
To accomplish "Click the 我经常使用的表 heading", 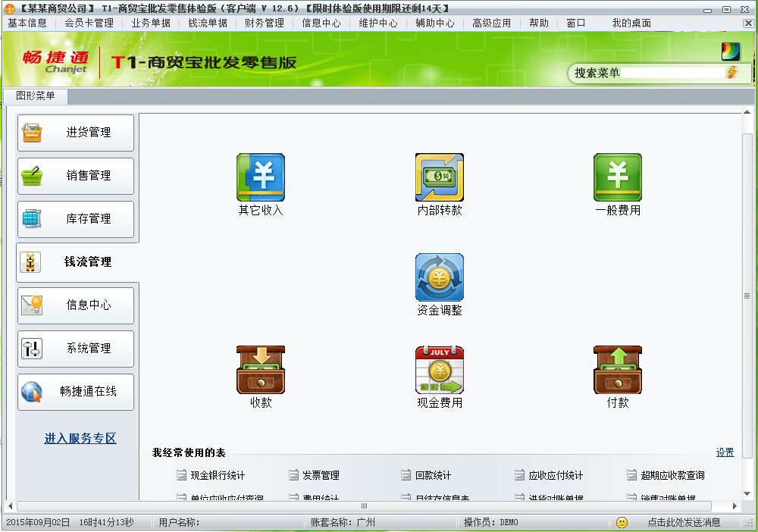I will 189,452.
